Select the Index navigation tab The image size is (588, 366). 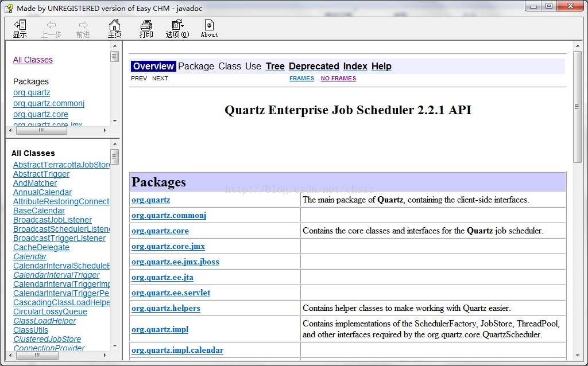click(355, 67)
